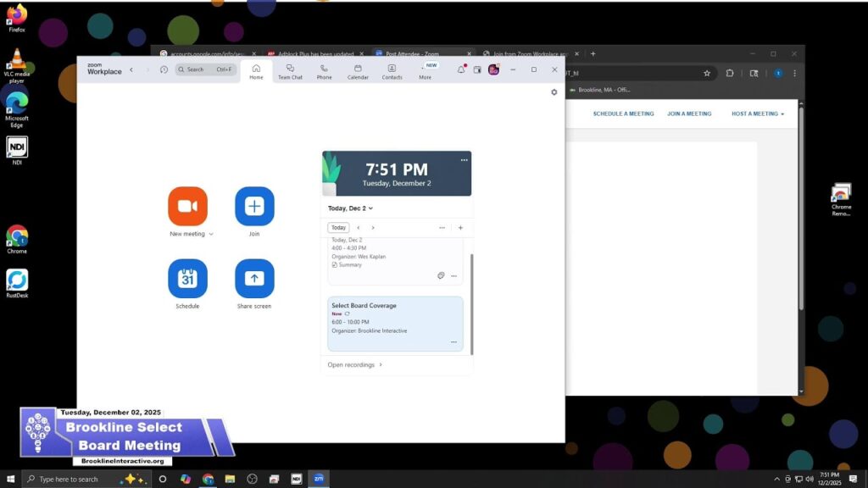Image resolution: width=868 pixels, height=488 pixels.
Task: Click the orange New meeting button
Action: click(187, 206)
